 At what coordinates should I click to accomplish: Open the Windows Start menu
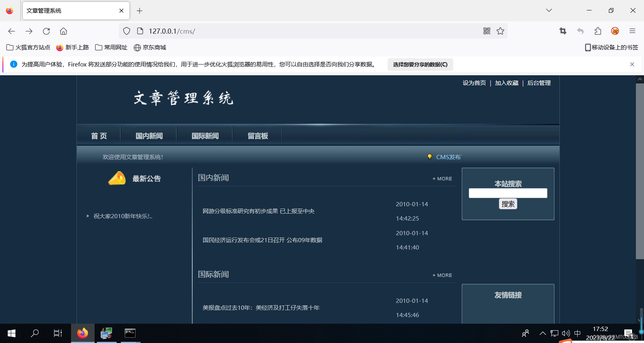click(x=11, y=333)
